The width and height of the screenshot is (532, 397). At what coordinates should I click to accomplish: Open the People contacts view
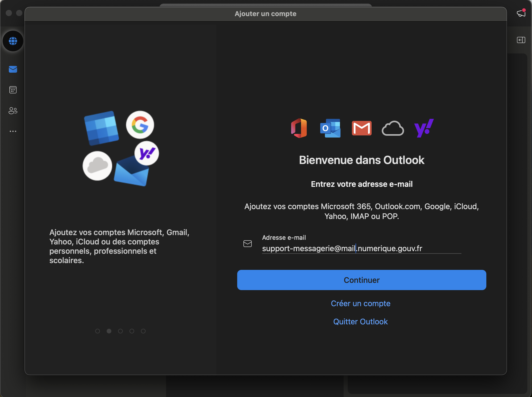(x=13, y=111)
